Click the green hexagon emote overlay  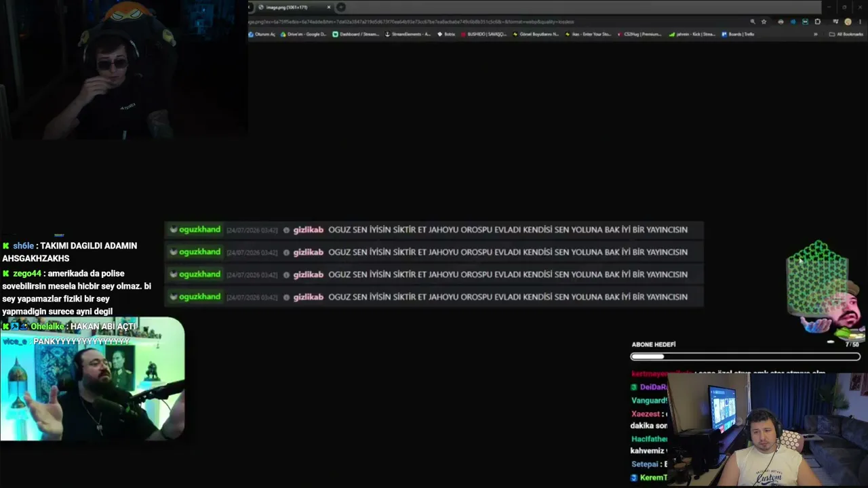(817, 278)
